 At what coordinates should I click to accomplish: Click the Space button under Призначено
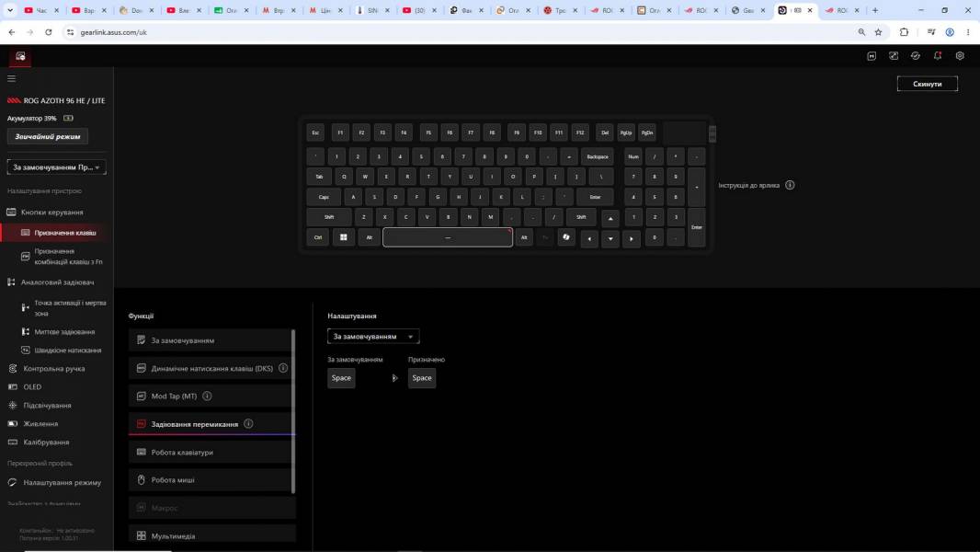coord(422,377)
